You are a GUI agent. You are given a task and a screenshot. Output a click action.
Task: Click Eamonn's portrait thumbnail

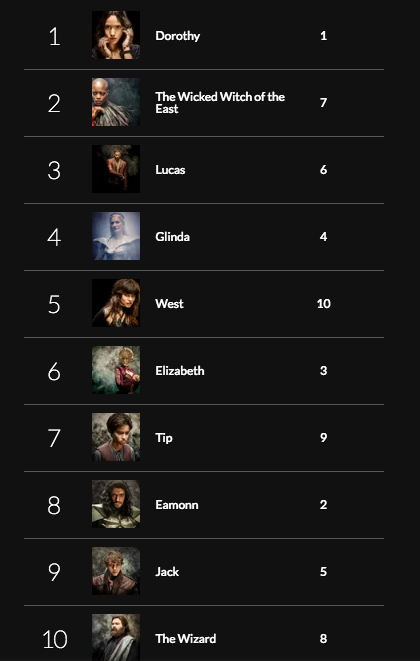[x=116, y=504]
